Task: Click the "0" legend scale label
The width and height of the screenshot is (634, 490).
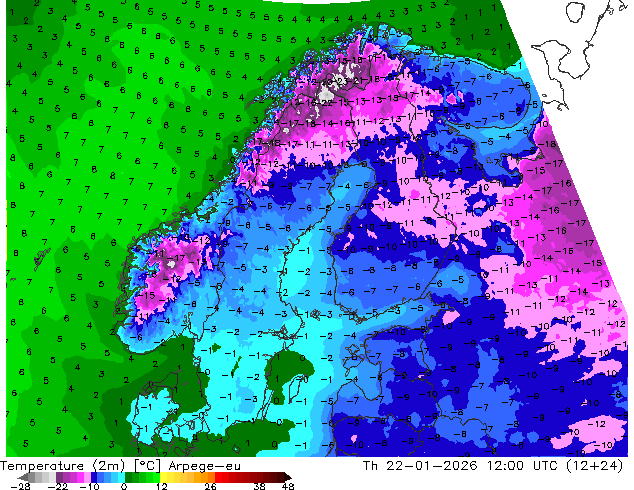Action: [x=124, y=486]
